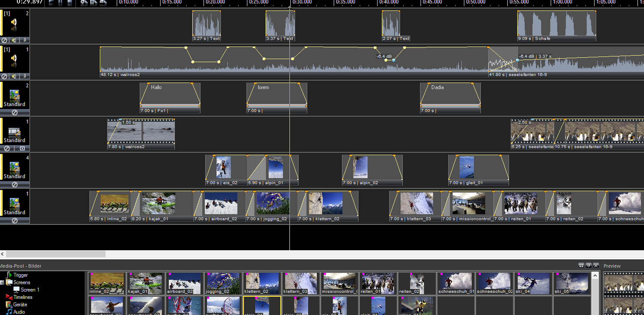The height and width of the screenshot is (315, 644).
Task: Click the effects lightning icon on audio track 2
Action: point(24,40)
